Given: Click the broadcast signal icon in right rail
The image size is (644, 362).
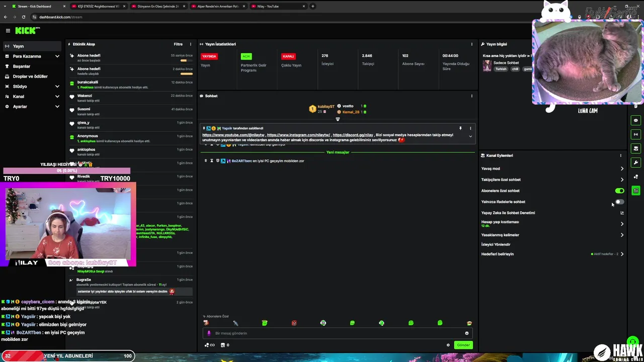Looking at the screenshot, I should [636, 134].
